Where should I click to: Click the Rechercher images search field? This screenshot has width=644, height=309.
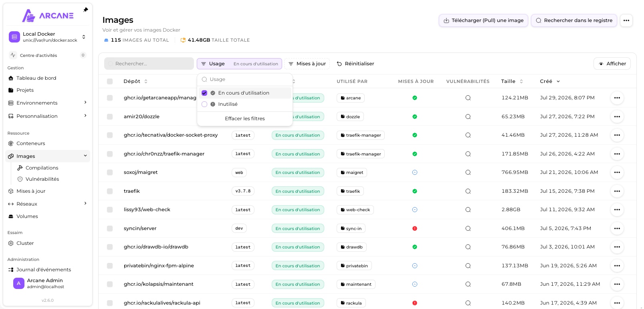(149, 64)
